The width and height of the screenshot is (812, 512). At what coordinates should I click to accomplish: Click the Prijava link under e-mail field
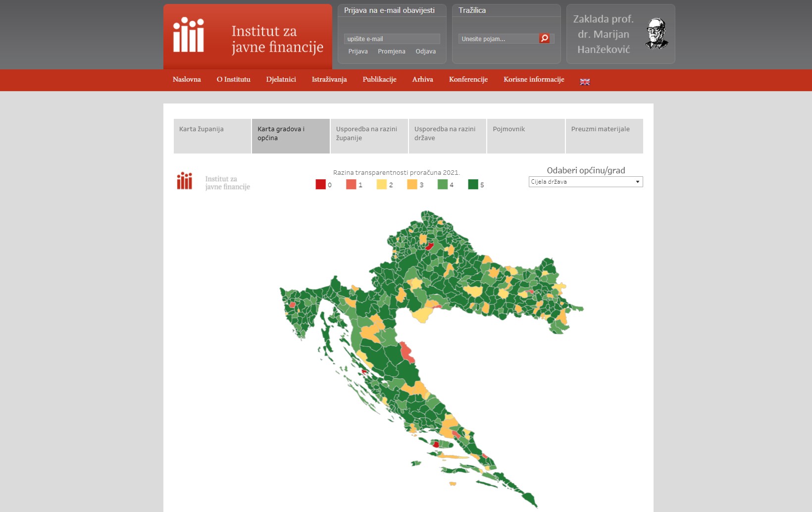click(358, 51)
